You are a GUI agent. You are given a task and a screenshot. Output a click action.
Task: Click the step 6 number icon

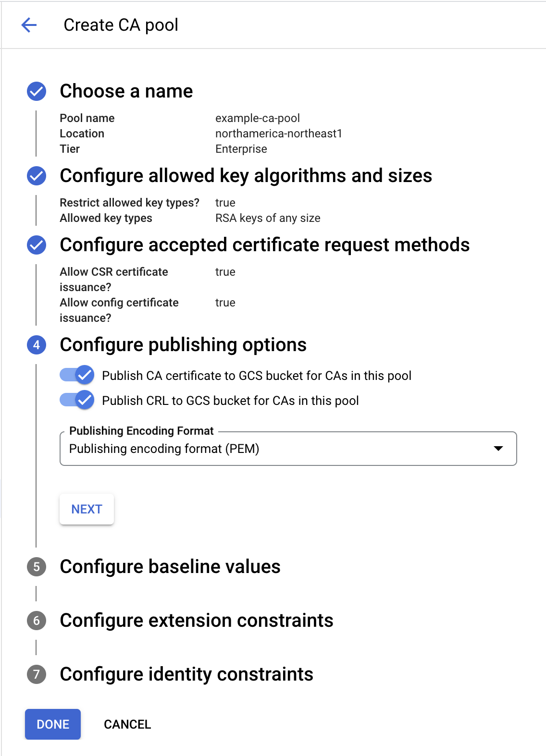coord(37,621)
